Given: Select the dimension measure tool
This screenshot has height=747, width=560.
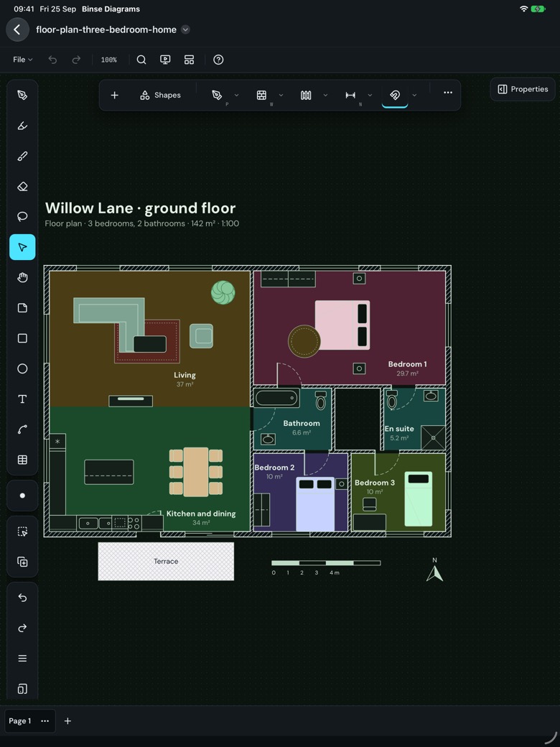Looking at the screenshot, I should [x=350, y=96].
